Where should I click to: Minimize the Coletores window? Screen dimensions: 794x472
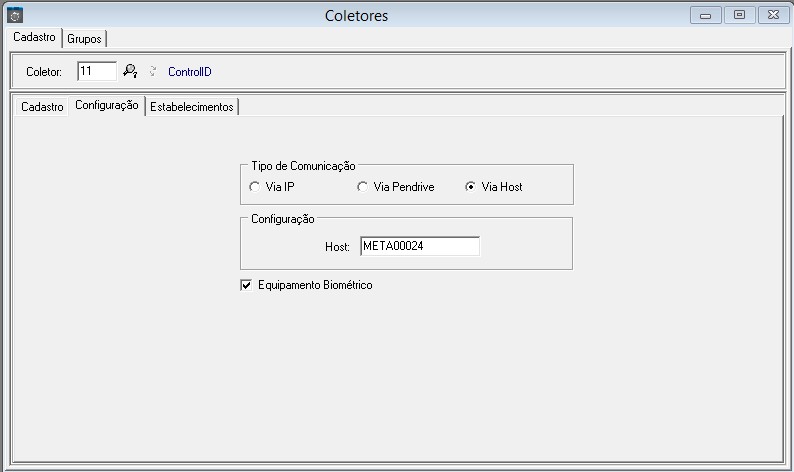point(706,15)
